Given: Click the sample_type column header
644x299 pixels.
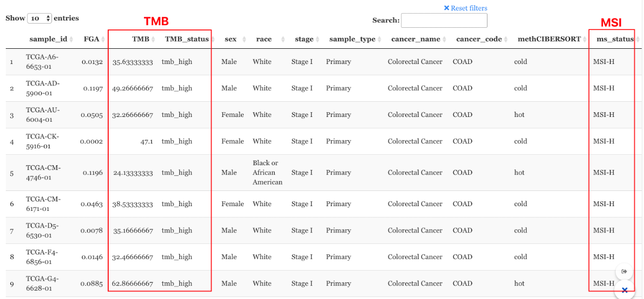Looking at the screenshot, I should [x=352, y=39].
